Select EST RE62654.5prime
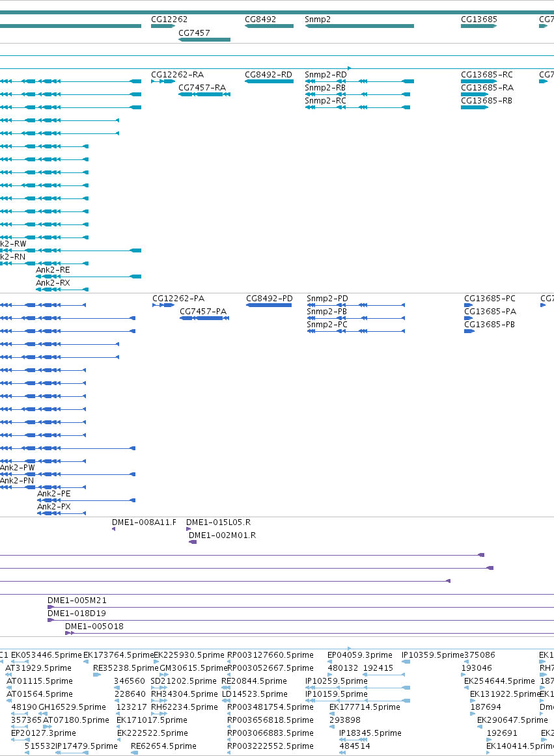The image size is (554, 756). 163,746
